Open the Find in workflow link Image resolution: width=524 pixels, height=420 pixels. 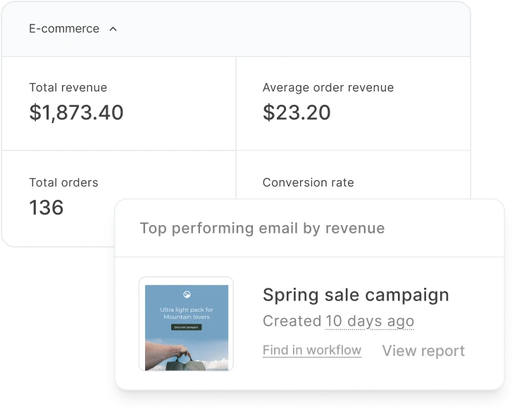pos(311,350)
